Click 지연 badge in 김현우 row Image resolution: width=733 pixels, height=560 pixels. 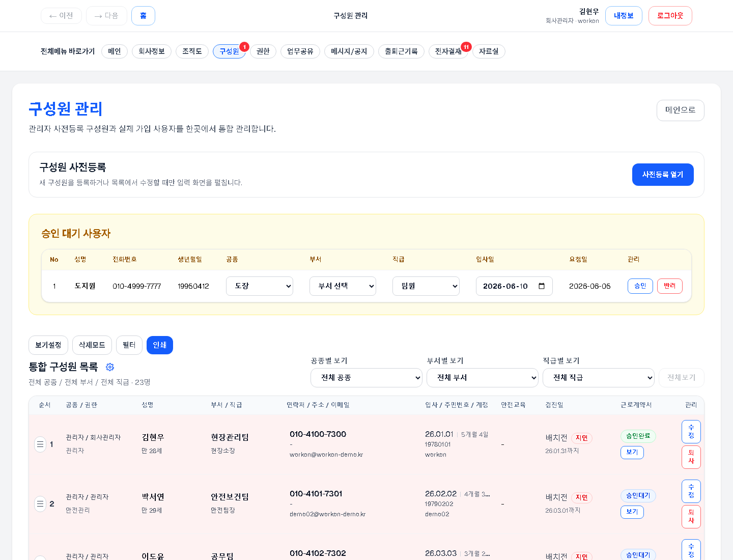tap(582, 438)
